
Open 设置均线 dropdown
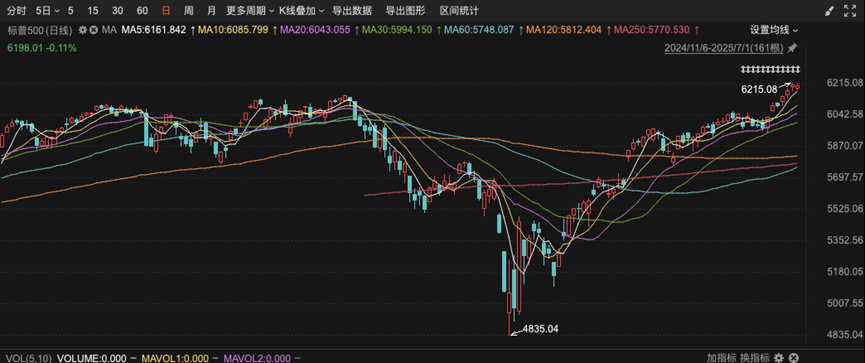coord(773,30)
